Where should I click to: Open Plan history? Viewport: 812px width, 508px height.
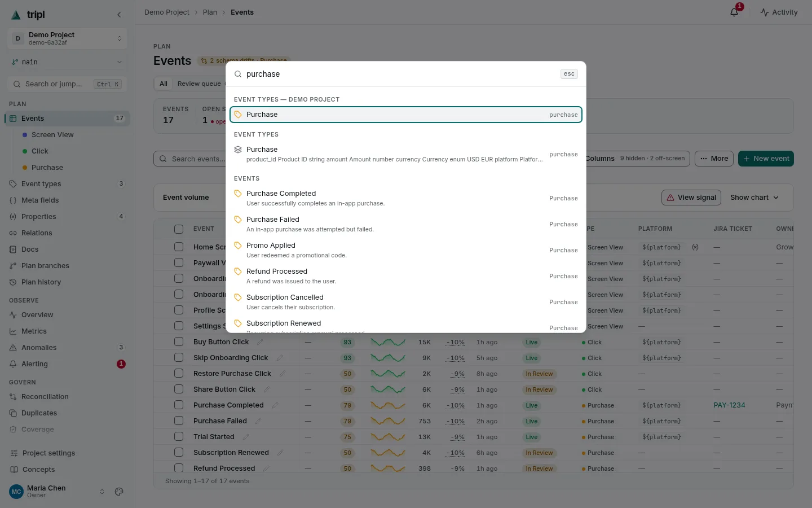67,282
